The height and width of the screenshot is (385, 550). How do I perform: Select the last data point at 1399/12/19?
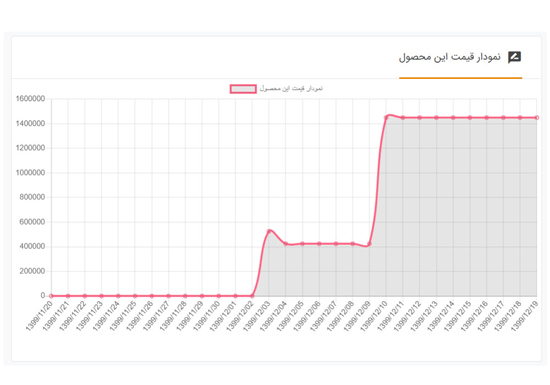(x=537, y=118)
